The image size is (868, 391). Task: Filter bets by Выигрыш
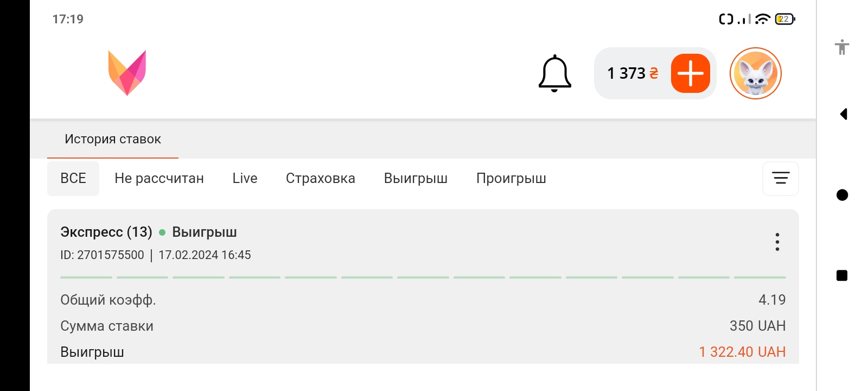click(416, 178)
